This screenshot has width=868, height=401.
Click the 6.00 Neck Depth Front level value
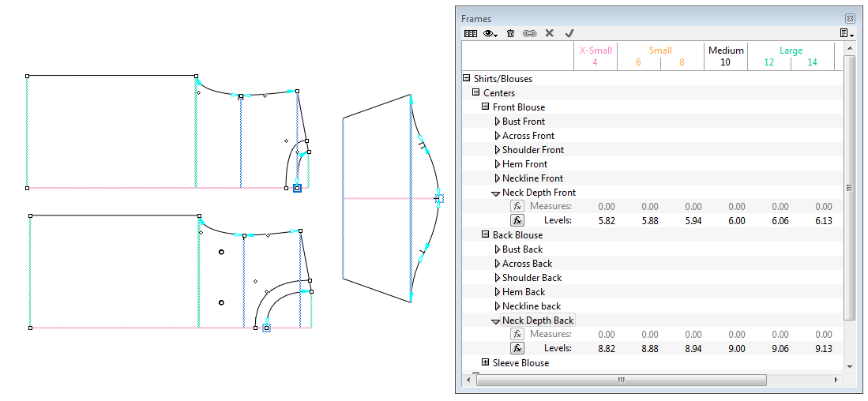pyautogui.click(x=736, y=221)
